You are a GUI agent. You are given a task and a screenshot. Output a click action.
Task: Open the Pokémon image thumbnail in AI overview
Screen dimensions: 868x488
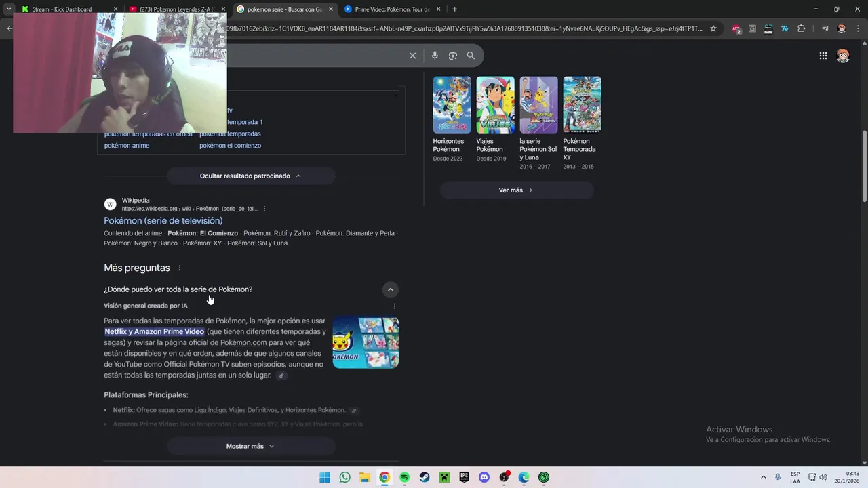tap(366, 343)
